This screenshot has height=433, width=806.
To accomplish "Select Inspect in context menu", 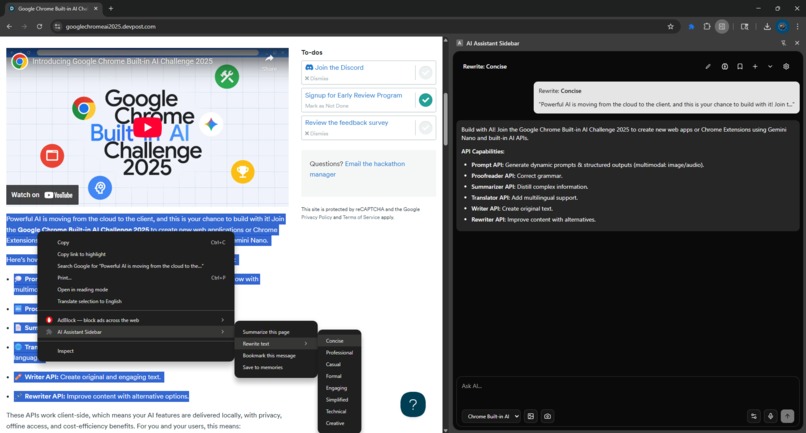I will click(136, 351).
